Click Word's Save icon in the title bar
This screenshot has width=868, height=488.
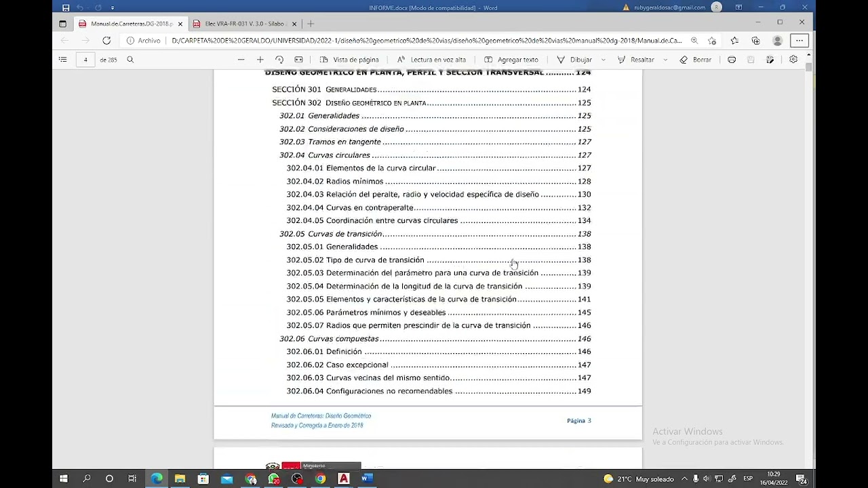pos(66,7)
